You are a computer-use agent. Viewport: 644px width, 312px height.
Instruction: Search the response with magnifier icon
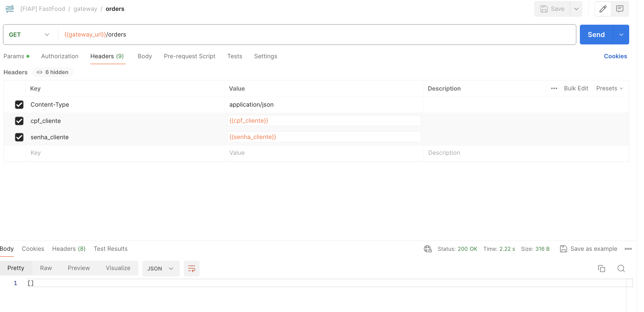(621, 269)
